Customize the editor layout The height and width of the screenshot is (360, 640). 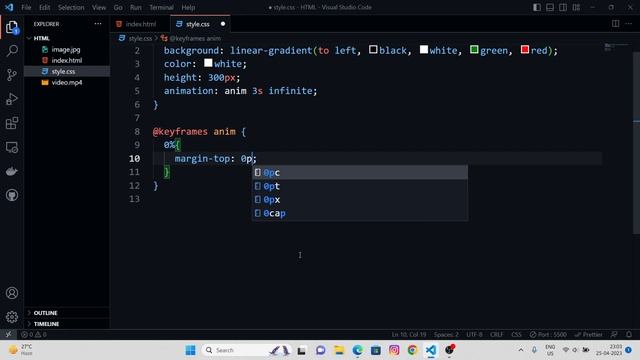coord(576,7)
